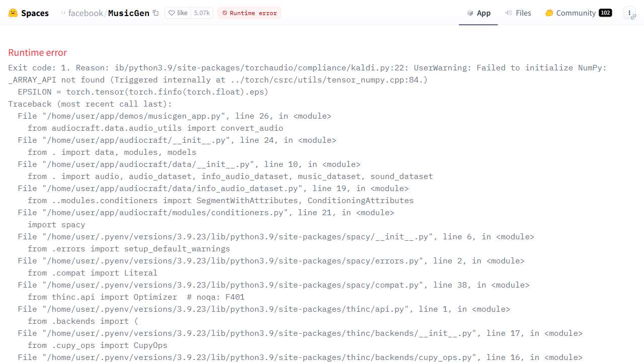This screenshot has width=644, height=362.
Task: View the 5.07k likes count
Action: click(202, 13)
